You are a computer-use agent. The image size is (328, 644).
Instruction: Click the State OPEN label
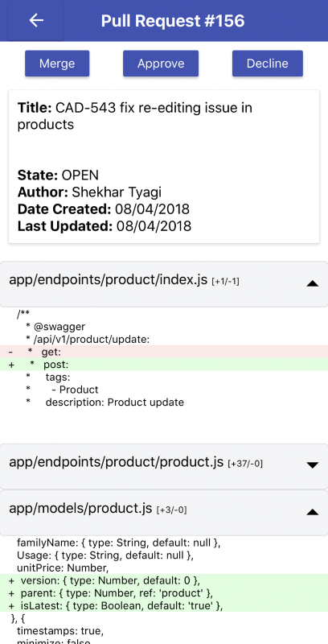pyautogui.click(x=58, y=175)
